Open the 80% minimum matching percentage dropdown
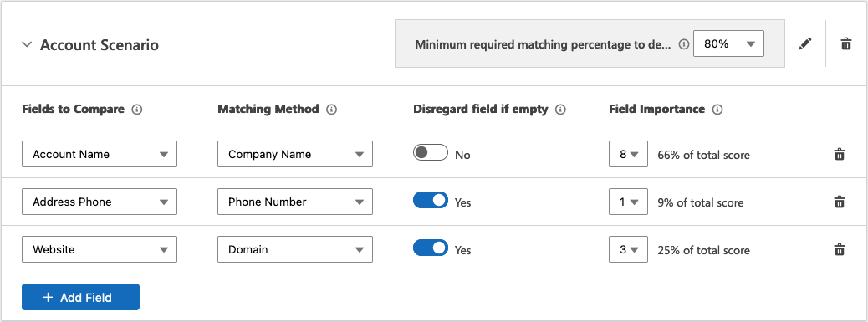 coord(728,43)
